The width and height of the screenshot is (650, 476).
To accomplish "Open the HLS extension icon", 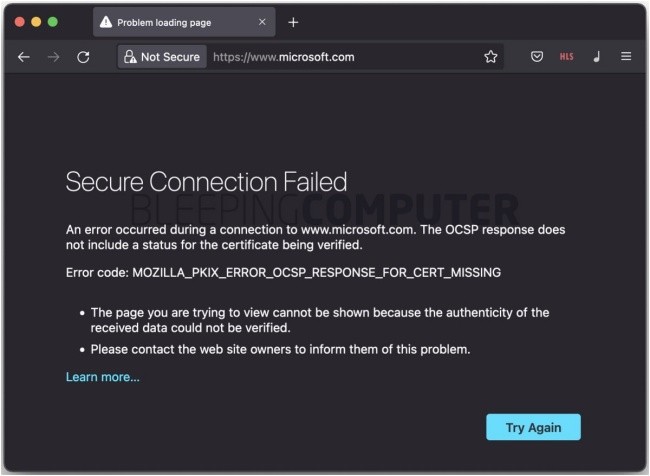I will pyautogui.click(x=566, y=57).
